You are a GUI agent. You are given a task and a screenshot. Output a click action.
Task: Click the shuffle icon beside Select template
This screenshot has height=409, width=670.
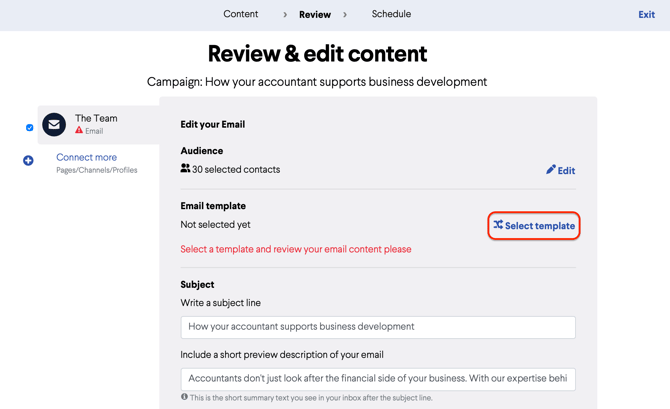click(498, 225)
